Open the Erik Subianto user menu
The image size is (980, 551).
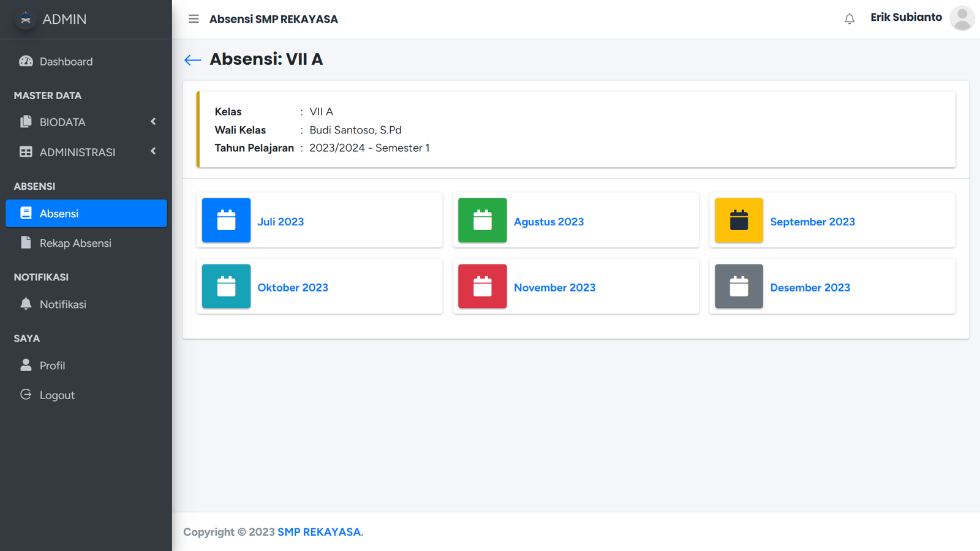pyautogui.click(x=906, y=17)
